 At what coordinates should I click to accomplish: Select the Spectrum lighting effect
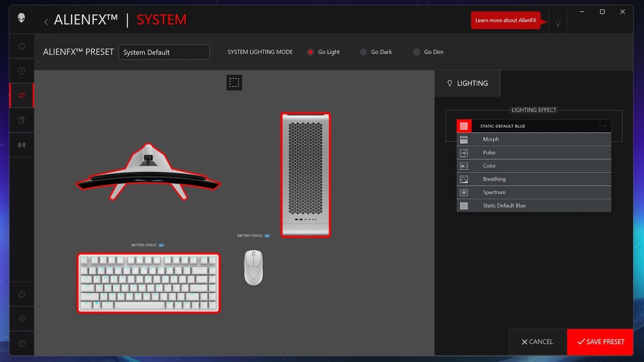pyautogui.click(x=533, y=192)
